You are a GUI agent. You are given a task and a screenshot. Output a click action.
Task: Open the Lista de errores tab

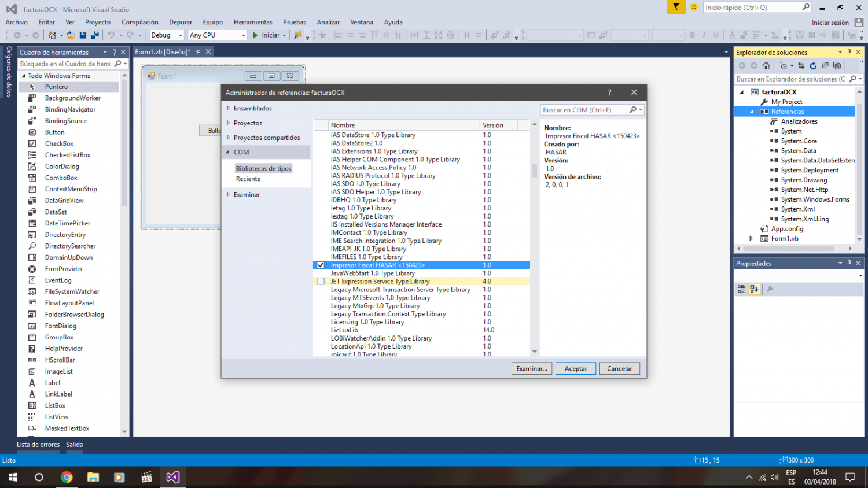point(38,445)
